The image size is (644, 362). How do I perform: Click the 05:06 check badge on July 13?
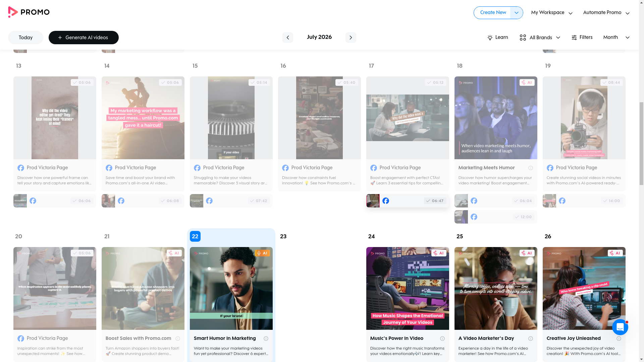pyautogui.click(x=82, y=82)
